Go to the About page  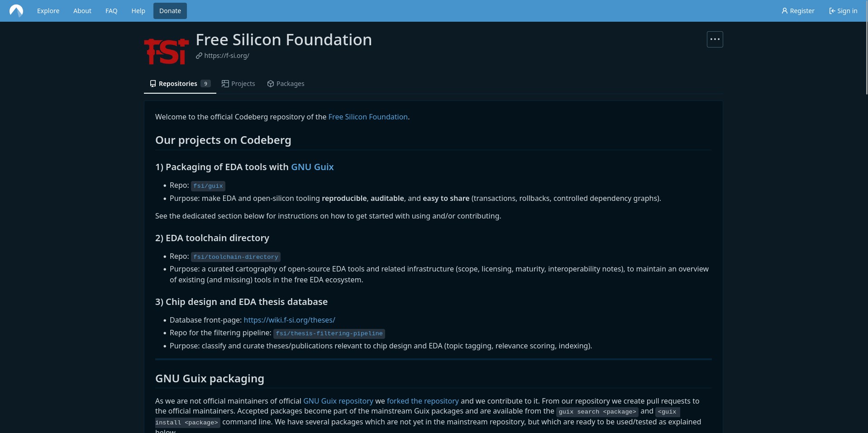[x=82, y=11]
